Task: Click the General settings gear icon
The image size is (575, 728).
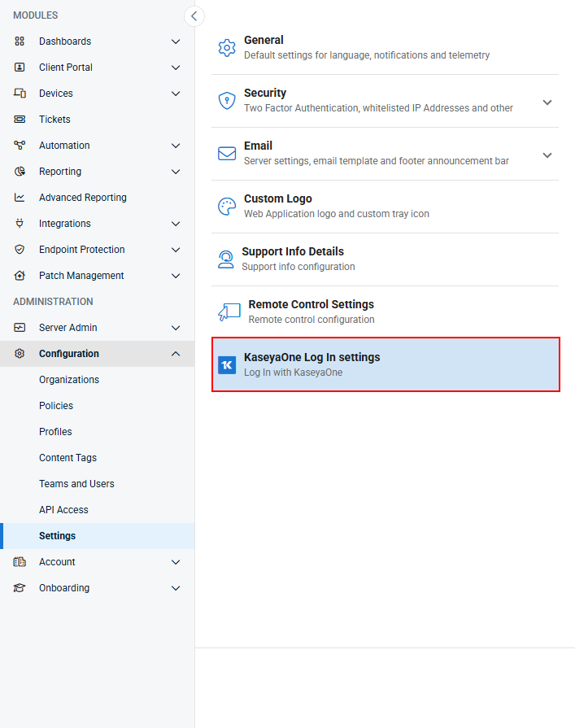Action: [x=227, y=48]
